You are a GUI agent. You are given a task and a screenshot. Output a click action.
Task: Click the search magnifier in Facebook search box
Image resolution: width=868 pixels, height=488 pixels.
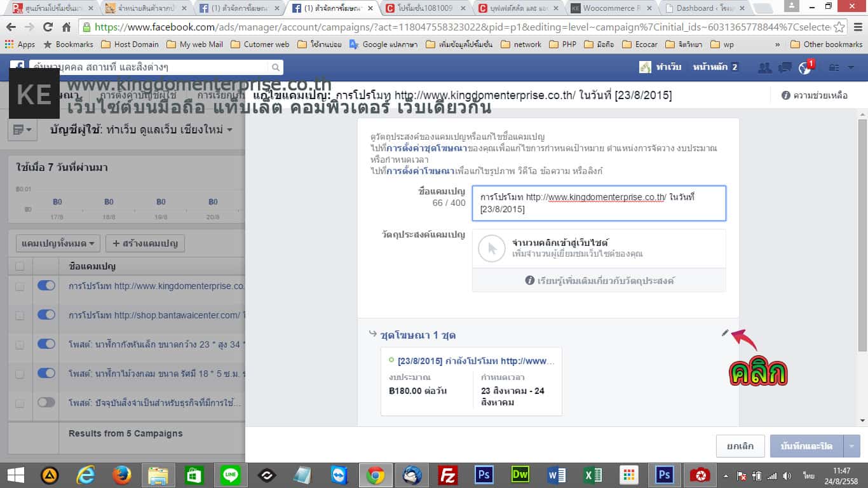(x=275, y=67)
